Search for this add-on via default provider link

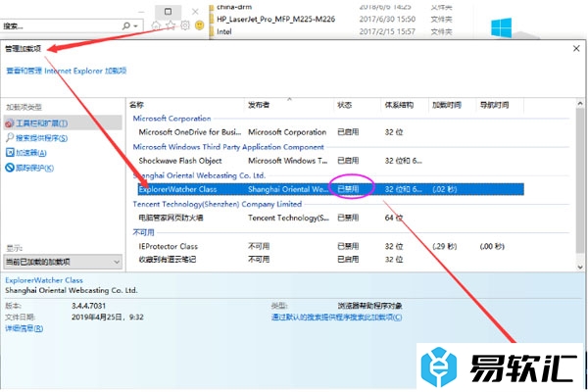336,318
